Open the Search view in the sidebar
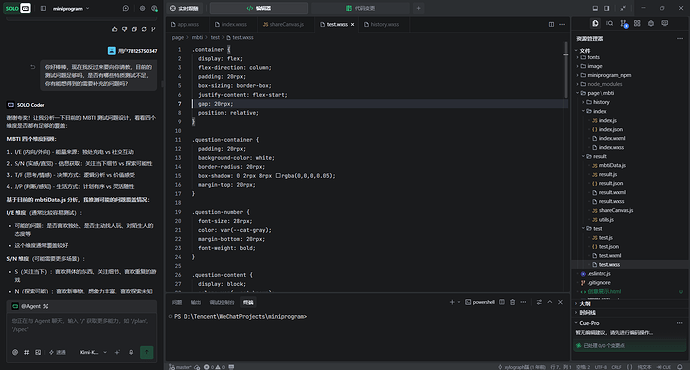 click(x=609, y=23)
